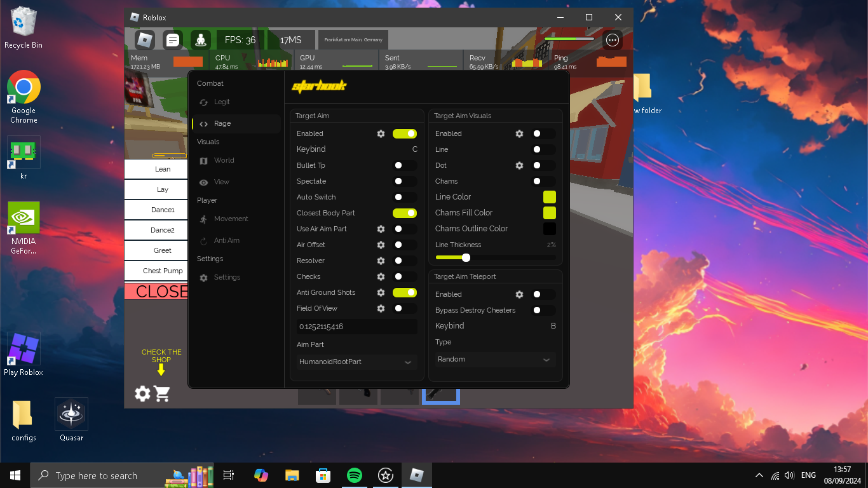This screenshot has width=868, height=488.
Task: Click the character emote icon in top bar
Action: click(201, 40)
